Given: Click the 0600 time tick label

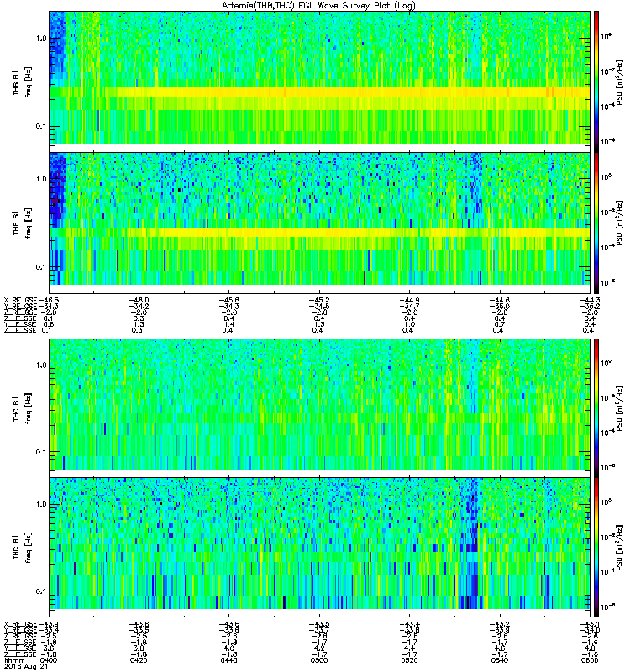Looking at the screenshot, I should [x=591, y=660].
